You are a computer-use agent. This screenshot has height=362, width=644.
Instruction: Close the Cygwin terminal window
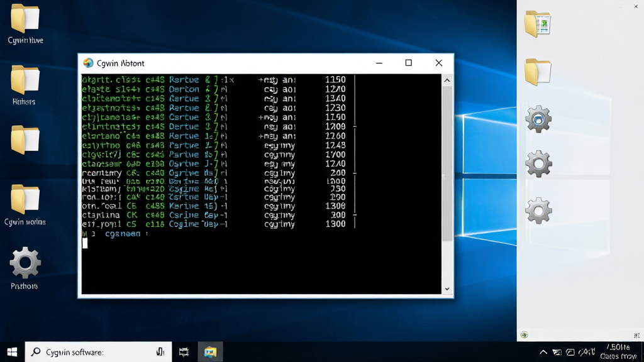tap(438, 63)
